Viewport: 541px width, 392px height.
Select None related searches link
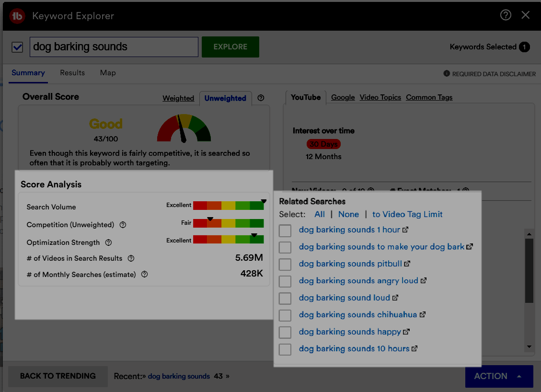click(x=348, y=214)
